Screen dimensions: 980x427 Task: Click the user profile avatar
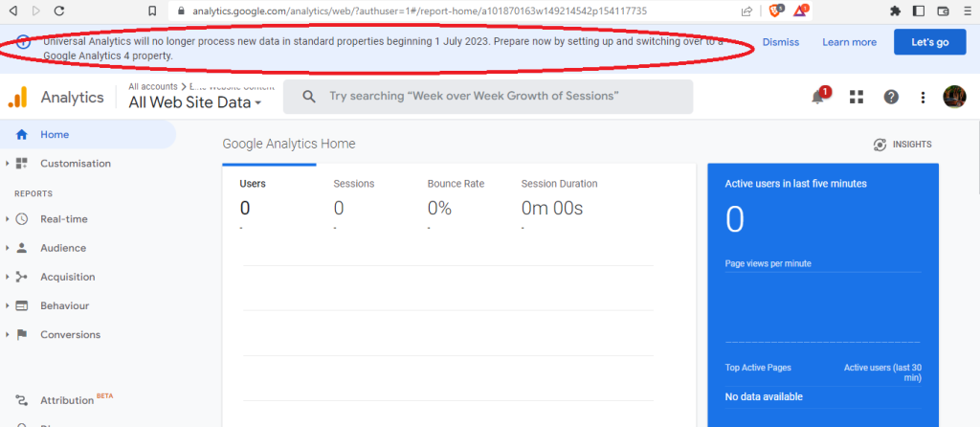point(954,97)
